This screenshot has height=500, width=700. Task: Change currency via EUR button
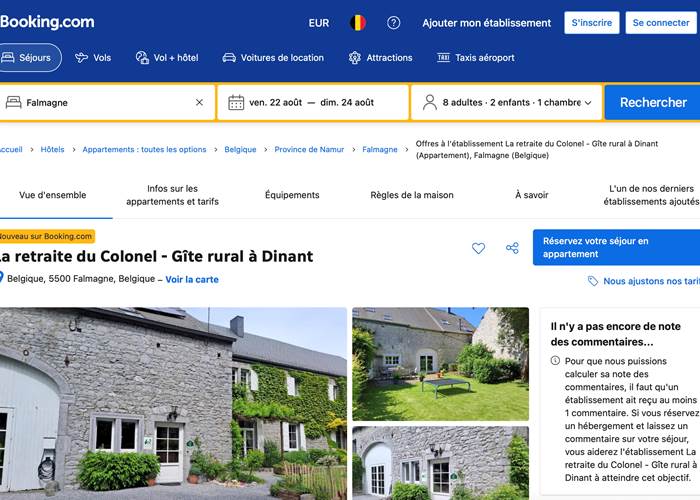coord(319,23)
